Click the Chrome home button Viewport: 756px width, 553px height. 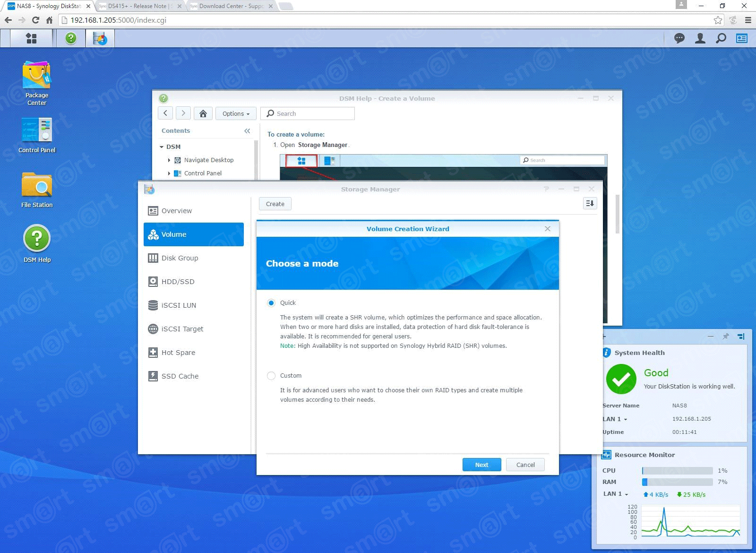coord(49,20)
